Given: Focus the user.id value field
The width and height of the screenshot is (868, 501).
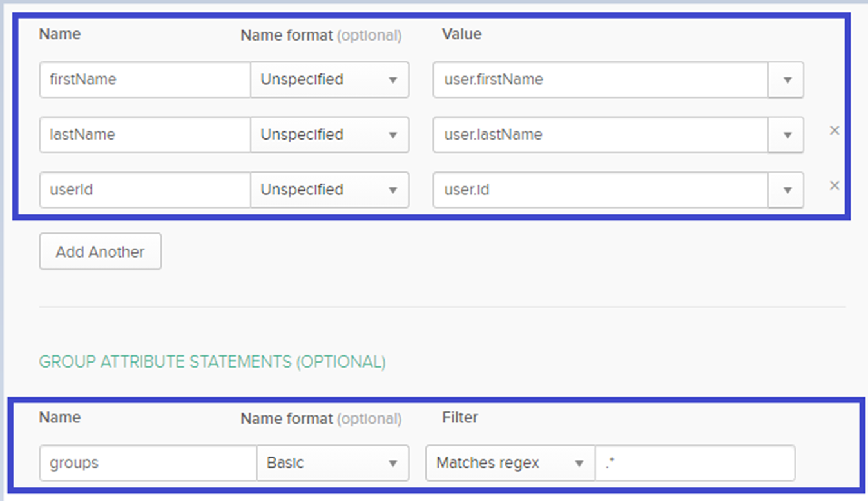Looking at the screenshot, I should pos(601,190).
